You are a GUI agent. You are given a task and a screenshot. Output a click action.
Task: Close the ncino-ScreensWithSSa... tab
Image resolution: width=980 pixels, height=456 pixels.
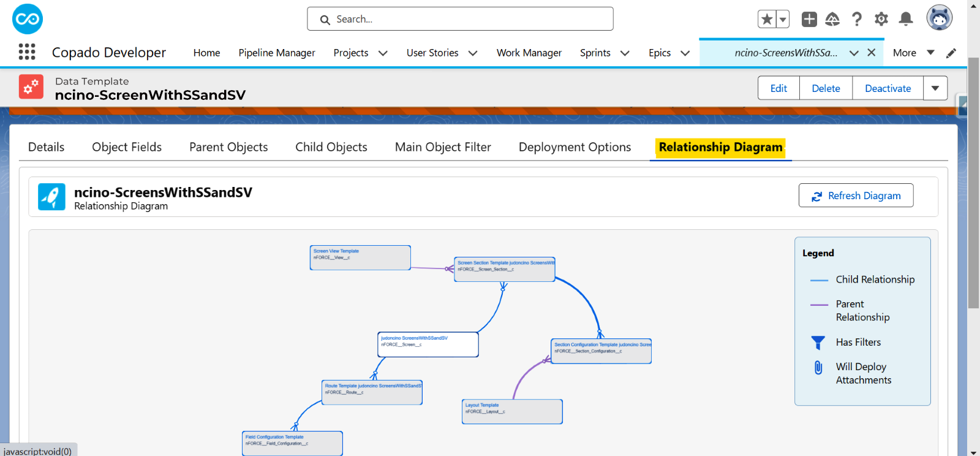click(x=872, y=53)
